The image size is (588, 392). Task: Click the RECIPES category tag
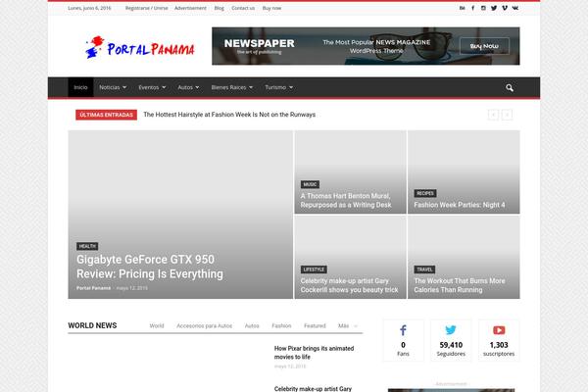click(425, 193)
